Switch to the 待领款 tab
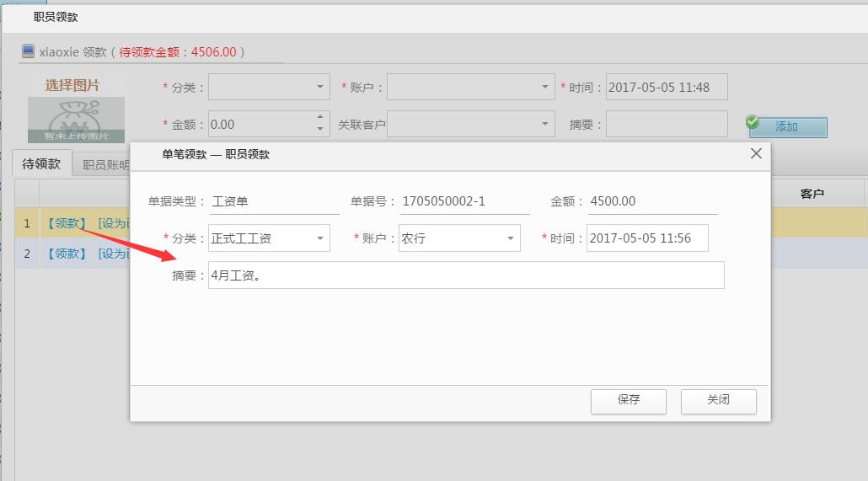The width and height of the screenshot is (868, 481). 41,164
